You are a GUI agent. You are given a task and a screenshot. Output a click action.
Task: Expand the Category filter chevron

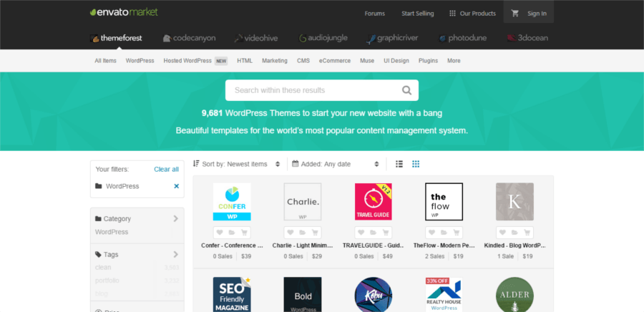coord(176,219)
